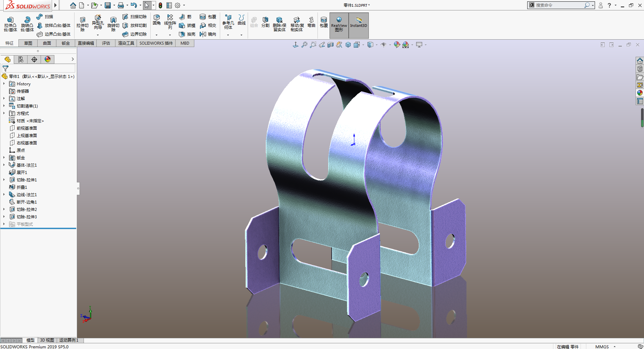Open the dropdown arrow under 线性阵列

click(x=170, y=35)
